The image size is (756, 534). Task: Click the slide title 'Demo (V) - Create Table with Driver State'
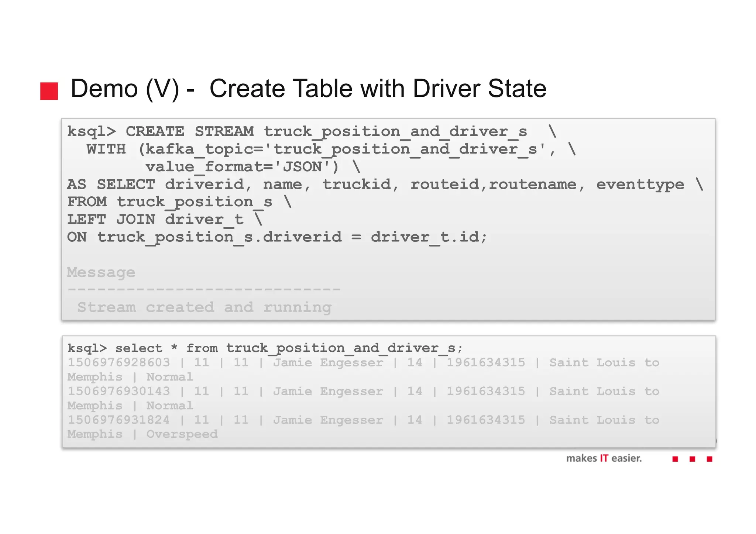308,89
